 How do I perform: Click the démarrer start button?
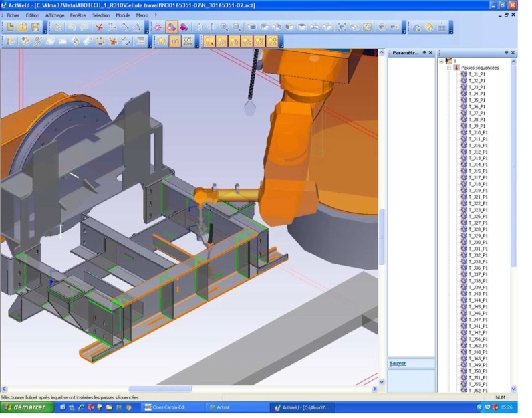[x=27, y=407]
